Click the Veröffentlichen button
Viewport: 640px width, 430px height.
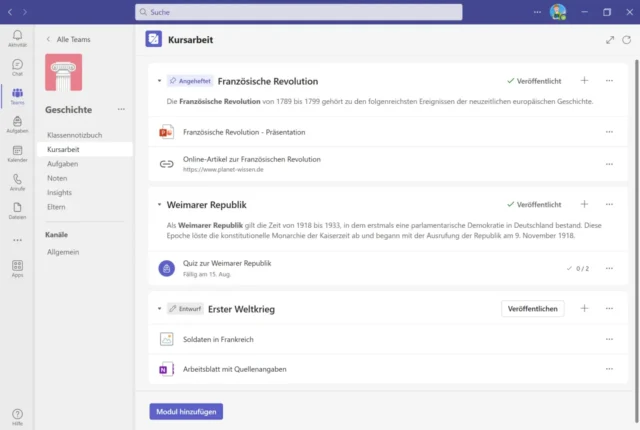[532, 309]
